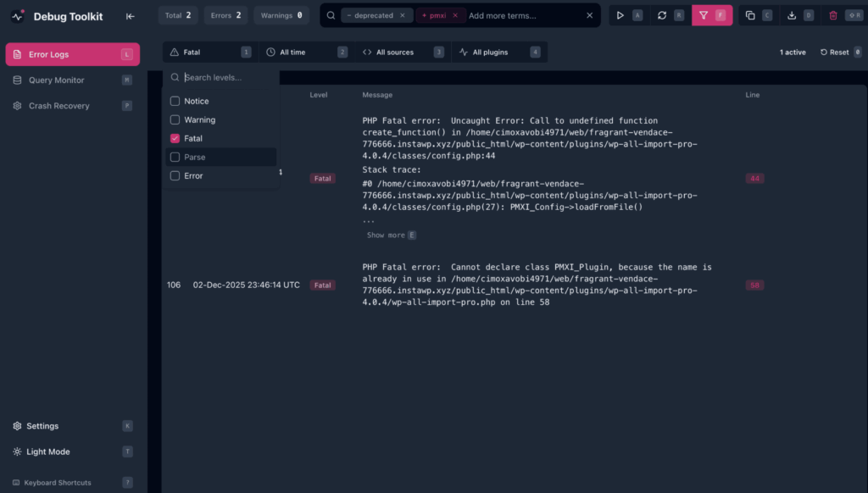Collapse the sidebar with the arrow icon
868x493 pixels.
pos(131,15)
